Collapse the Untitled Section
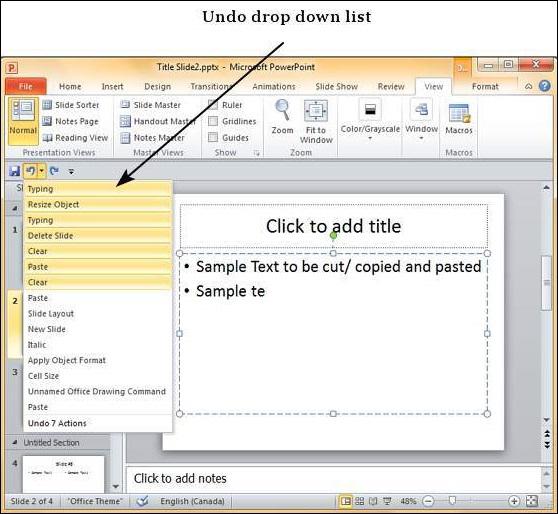The width and height of the screenshot is (558, 514). click(14, 442)
